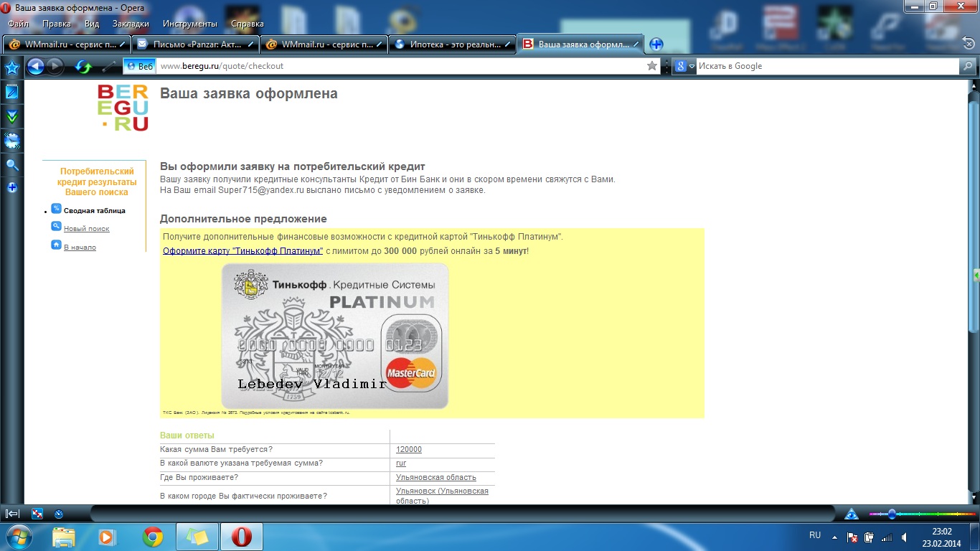Open the Notes panel in Opera sidebar
The height and width of the screenshot is (551, 980).
pos(11,92)
